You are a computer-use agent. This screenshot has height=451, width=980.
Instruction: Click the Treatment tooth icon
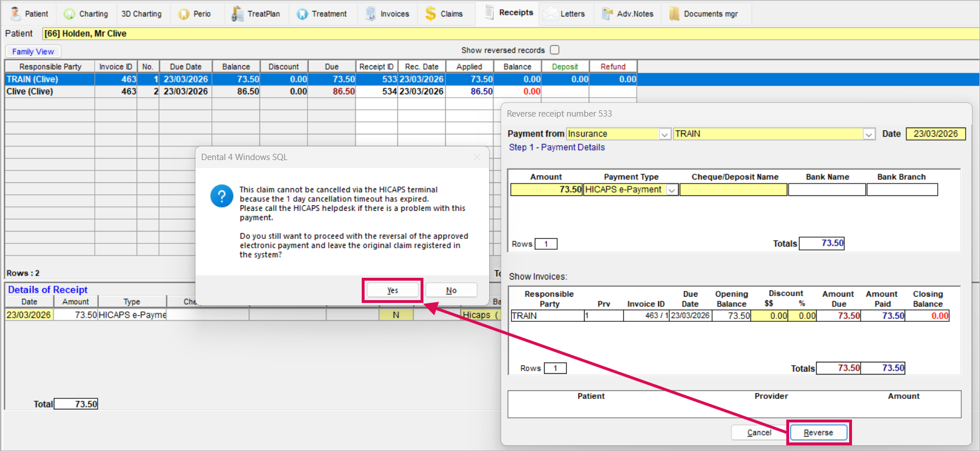302,14
